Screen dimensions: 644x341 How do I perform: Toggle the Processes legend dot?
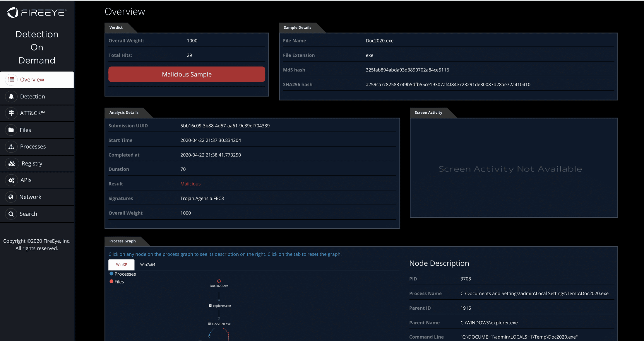click(x=111, y=274)
